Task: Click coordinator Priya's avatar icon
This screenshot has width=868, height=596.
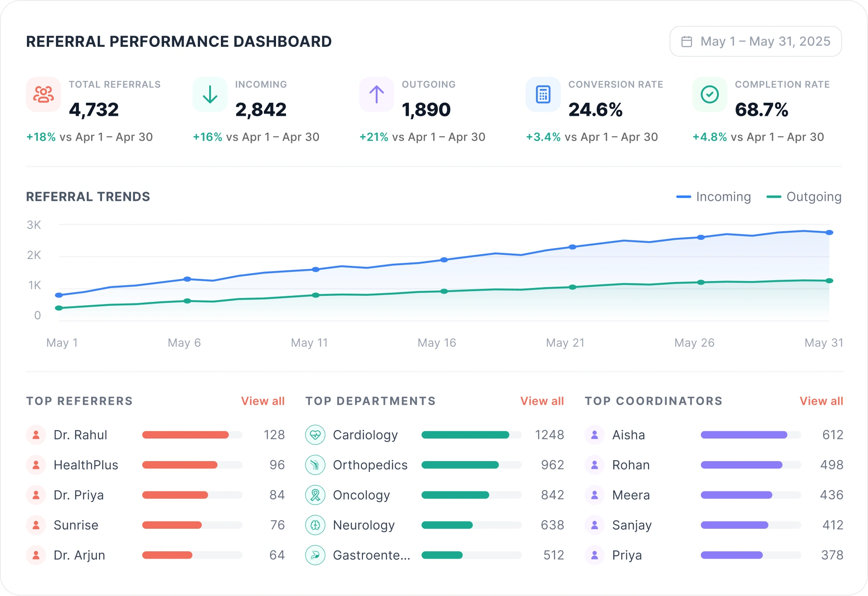Action: (x=595, y=555)
